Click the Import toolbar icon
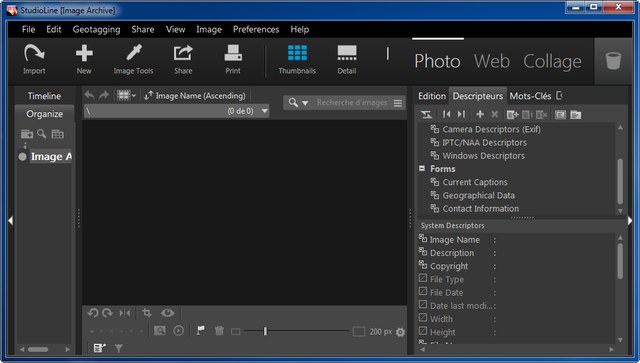The image size is (640, 363). pyautogui.click(x=34, y=59)
